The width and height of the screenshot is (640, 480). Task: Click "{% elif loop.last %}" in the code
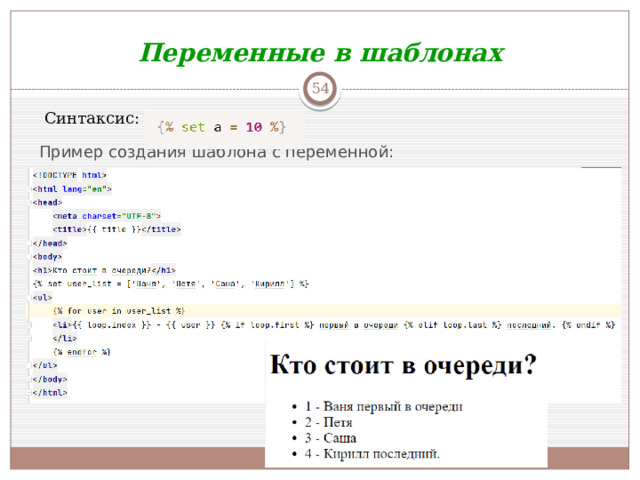coord(453,325)
